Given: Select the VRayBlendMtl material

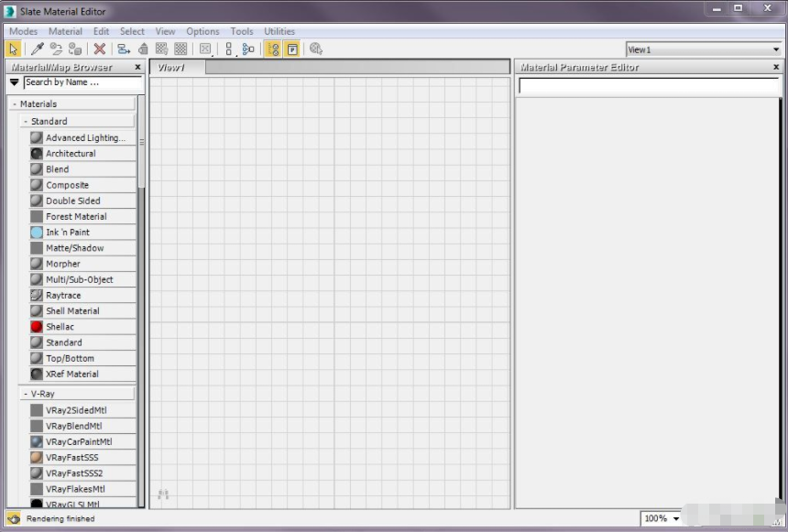Looking at the screenshot, I should coord(82,426).
